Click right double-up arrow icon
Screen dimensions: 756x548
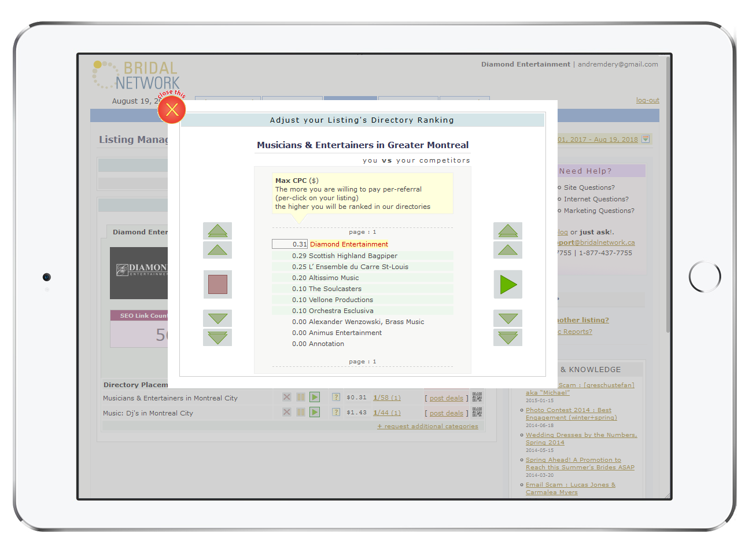pyautogui.click(x=508, y=231)
